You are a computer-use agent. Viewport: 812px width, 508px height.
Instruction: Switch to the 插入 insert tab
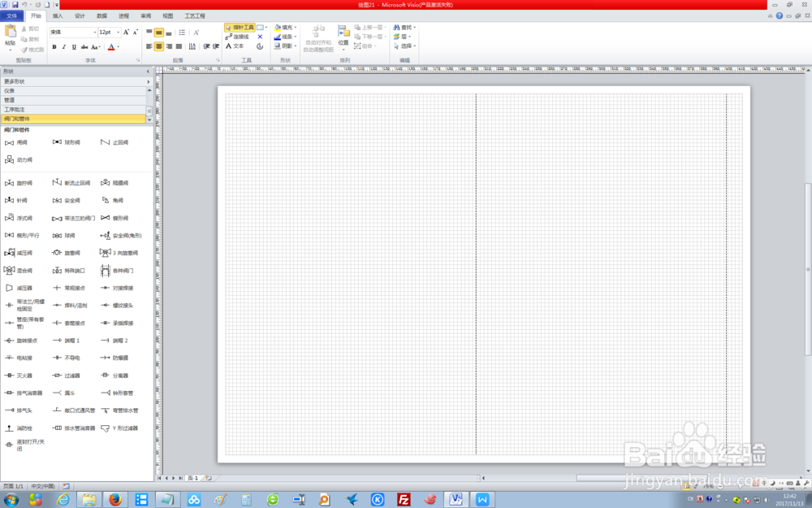(58, 16)
